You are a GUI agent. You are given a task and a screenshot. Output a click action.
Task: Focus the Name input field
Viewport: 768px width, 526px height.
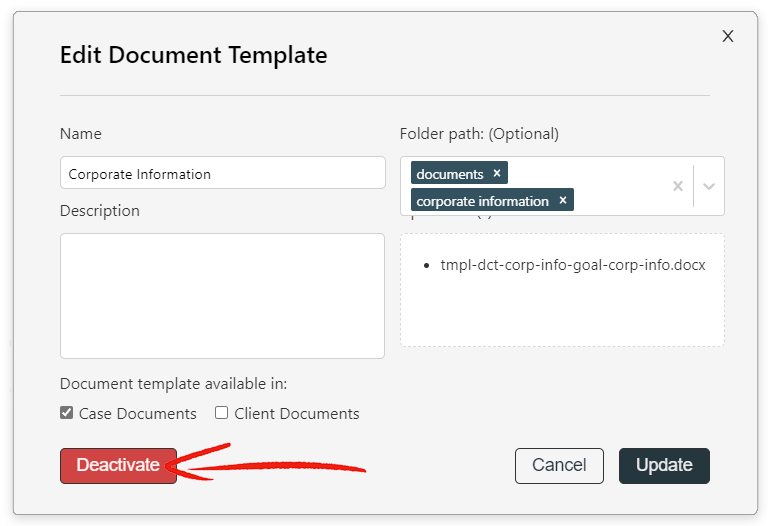click(x=222, y=173)
